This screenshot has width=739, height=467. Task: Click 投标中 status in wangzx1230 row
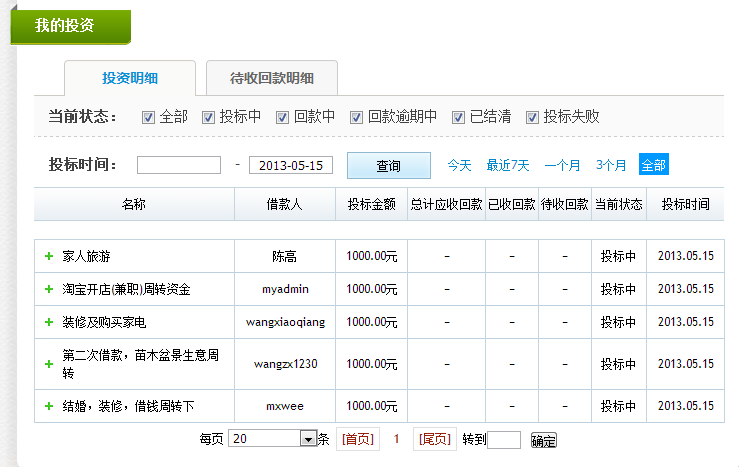coord(618,364)
